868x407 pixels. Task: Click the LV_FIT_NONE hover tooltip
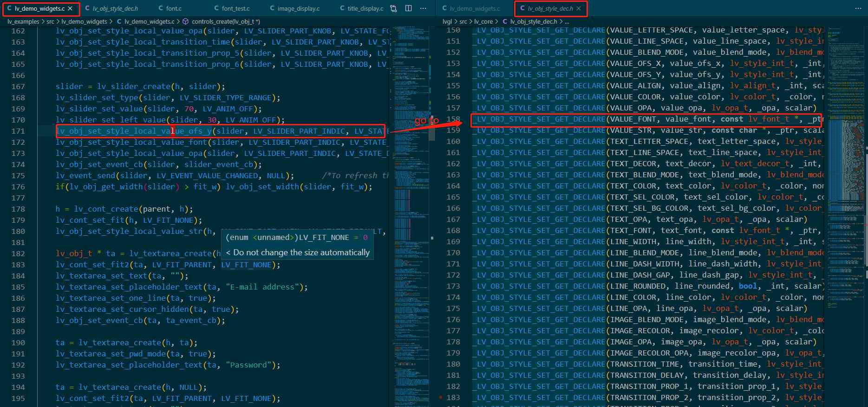click(x=297, y=245)
